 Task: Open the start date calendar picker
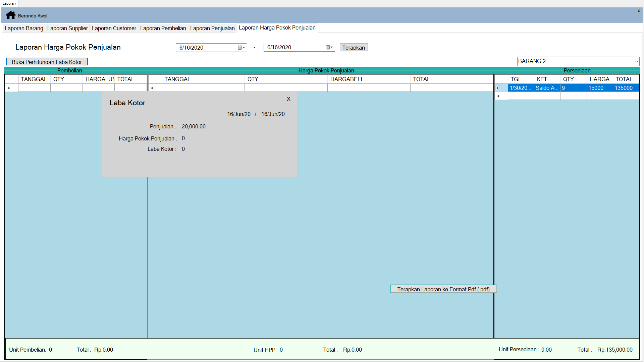tap(241, 48)
